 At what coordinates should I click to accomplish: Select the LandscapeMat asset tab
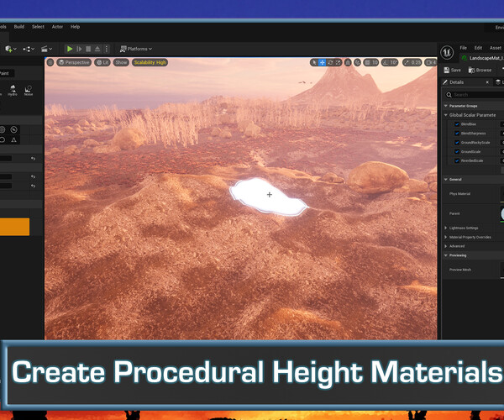(x=482, y=58)
